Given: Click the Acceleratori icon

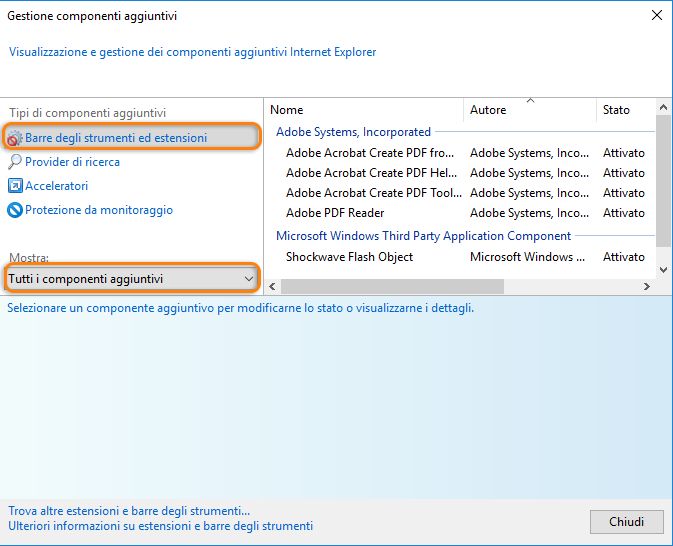Looking at the screenshot, I should (15, 186).
